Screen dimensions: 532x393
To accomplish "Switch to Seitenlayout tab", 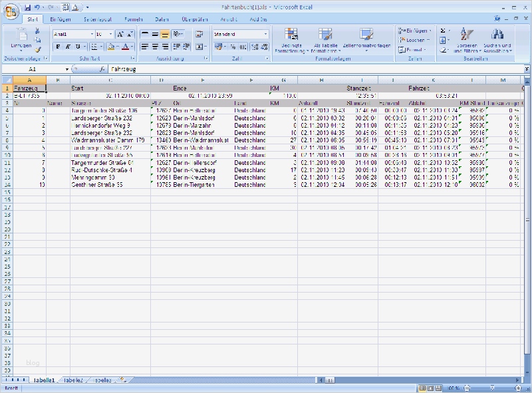I will tap(98, 19).
